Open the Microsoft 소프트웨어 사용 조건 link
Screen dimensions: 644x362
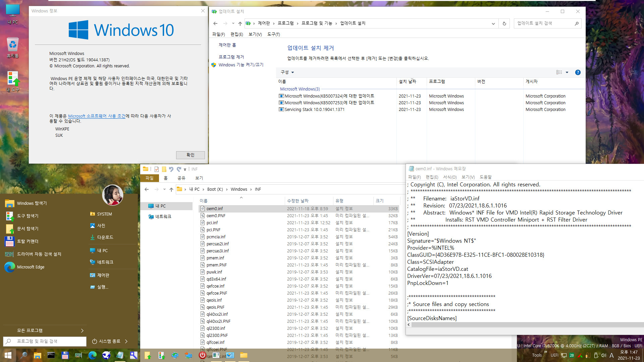(x=97, y=116)
